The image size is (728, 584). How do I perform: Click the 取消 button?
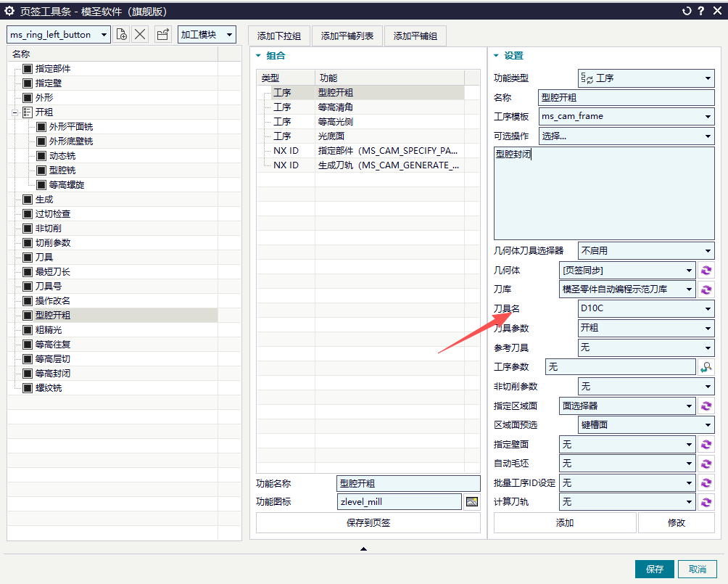(x=698, y=569)
